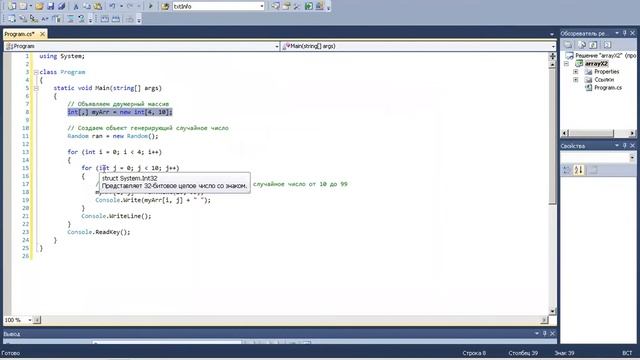The width and height of the screenshot is (640, 360).
Task: Toggle auto-hide pin of Свойства panel
Action: tap(624, 146)
